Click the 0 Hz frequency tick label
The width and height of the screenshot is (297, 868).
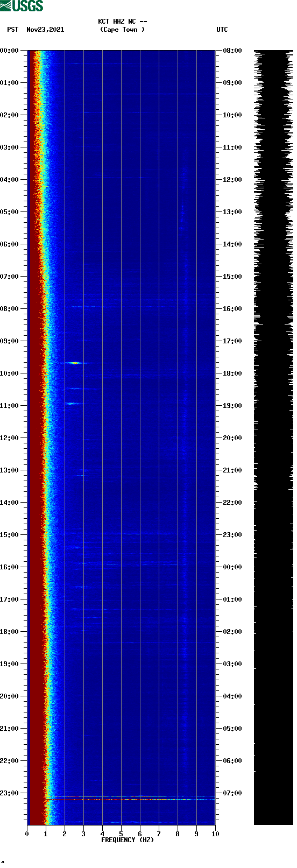pyautogui.click(x=27, y=834)
